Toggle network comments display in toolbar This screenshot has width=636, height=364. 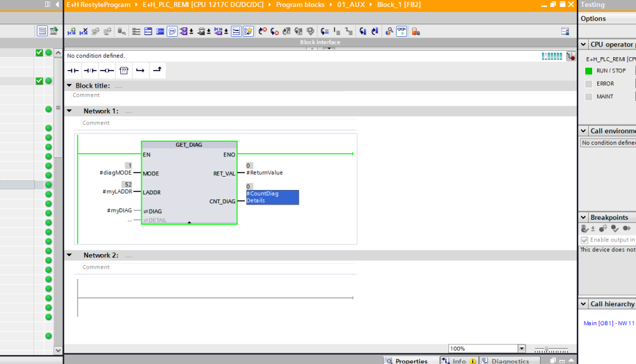click(172, 31)
